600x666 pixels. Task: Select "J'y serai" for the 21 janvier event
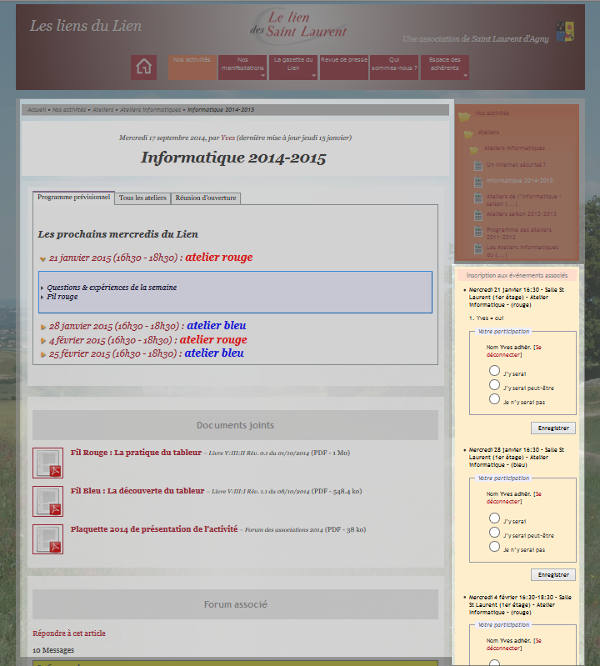click(494, 369)
